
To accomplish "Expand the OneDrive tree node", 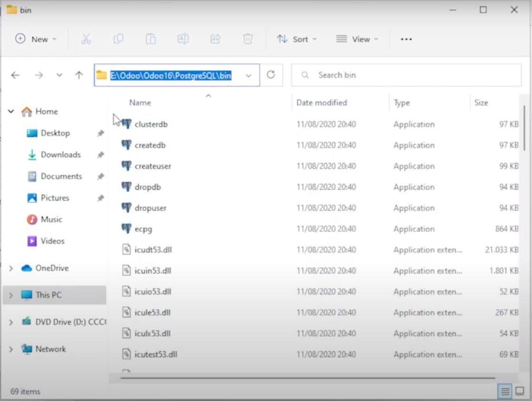I will pos(11,269).
